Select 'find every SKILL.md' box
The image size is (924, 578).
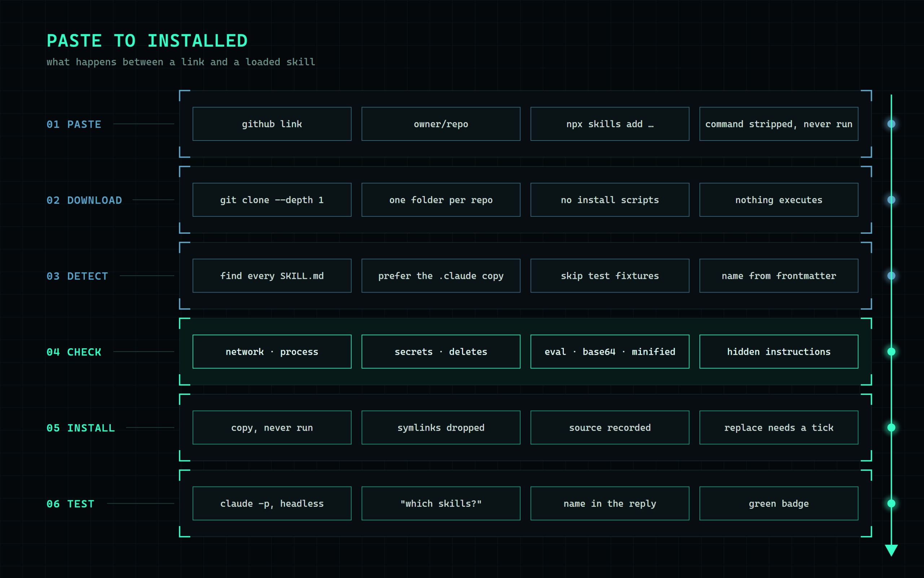[x=272, y=276]
